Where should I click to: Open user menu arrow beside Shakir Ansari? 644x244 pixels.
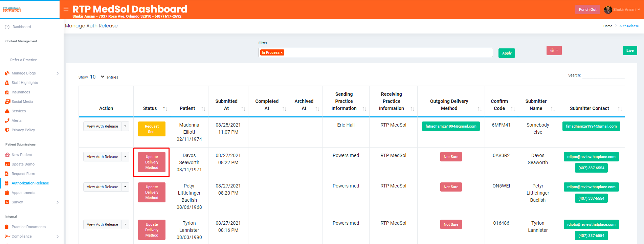pyautogui.click(x=639, y=9)
